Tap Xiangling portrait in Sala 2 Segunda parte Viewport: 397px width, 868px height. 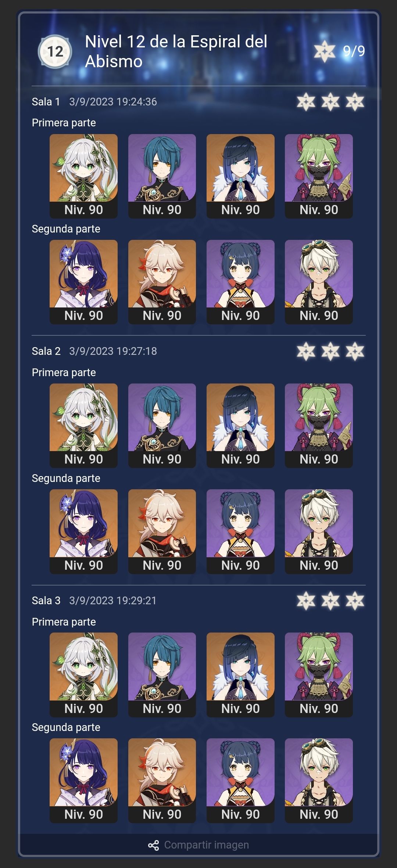tap(240, 532)
